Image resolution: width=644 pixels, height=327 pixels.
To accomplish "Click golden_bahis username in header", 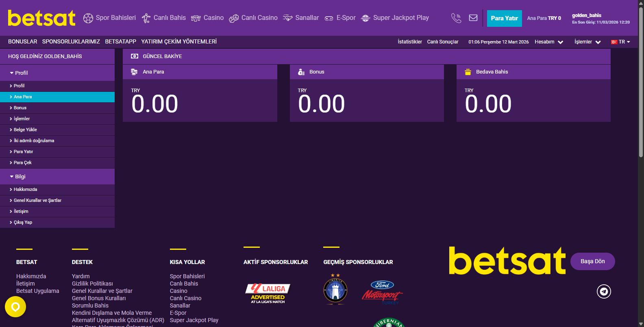I will pos(587,15).
